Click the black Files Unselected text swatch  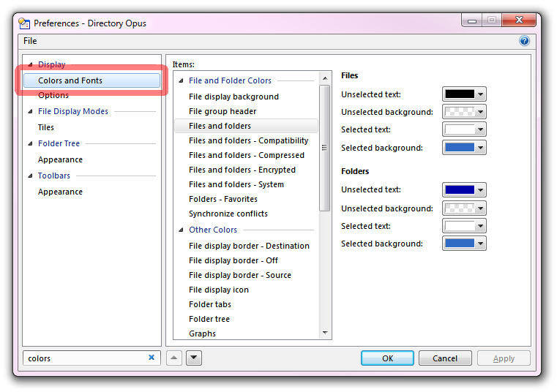[x=460, y=94]
